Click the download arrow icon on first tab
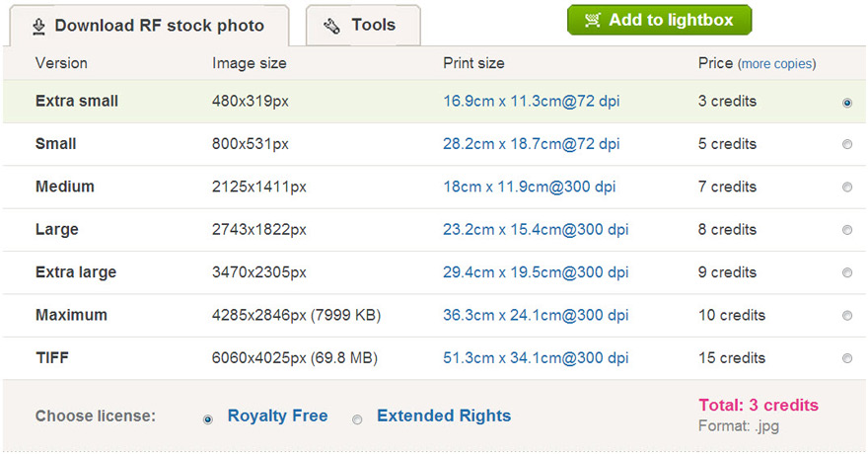 [38, 26]
